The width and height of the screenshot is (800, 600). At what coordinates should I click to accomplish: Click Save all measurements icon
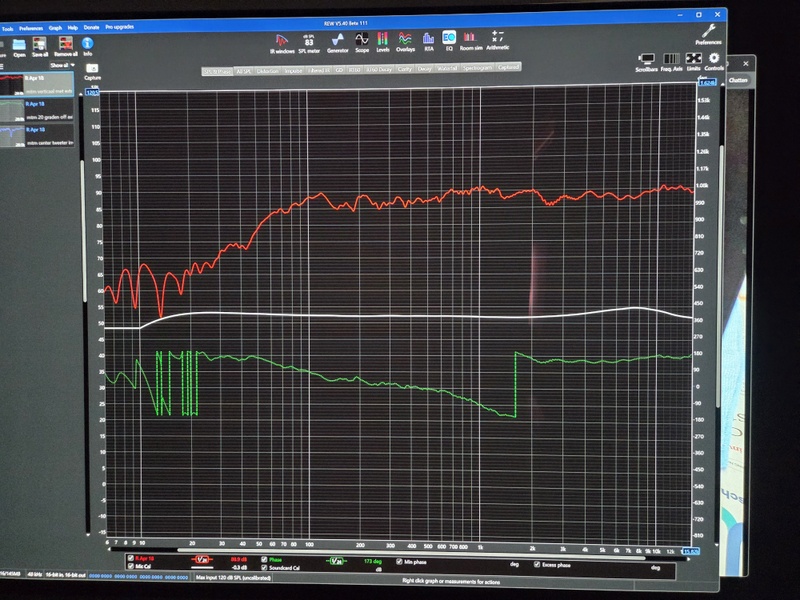[x=40, y=47]
